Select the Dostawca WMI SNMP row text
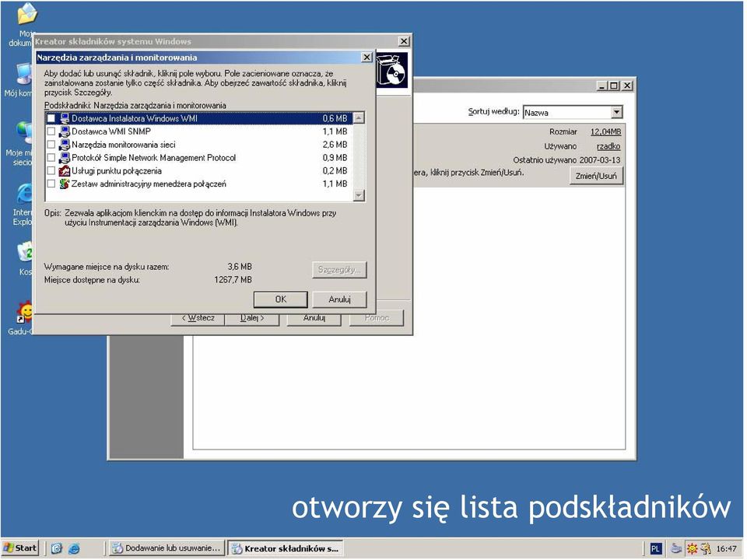747x560 pixels. tap(111, 131)
